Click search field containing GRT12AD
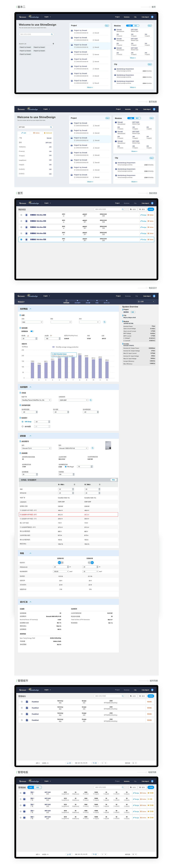The image size is (173, 868). [35, 127]
